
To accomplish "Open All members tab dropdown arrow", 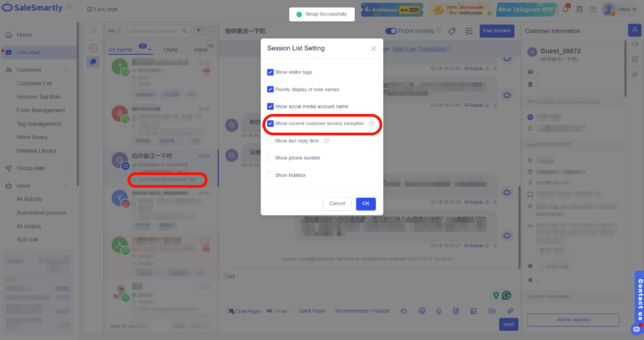I will 150,50.
